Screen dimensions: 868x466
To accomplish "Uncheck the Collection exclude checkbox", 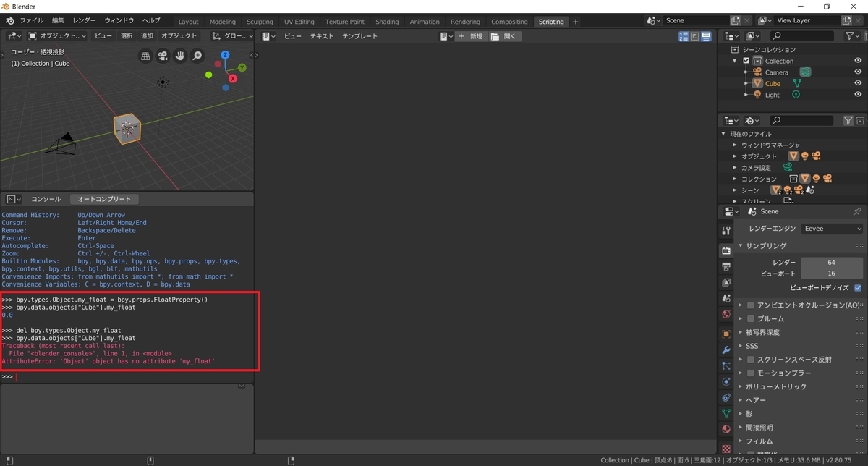I will point(746,61).
